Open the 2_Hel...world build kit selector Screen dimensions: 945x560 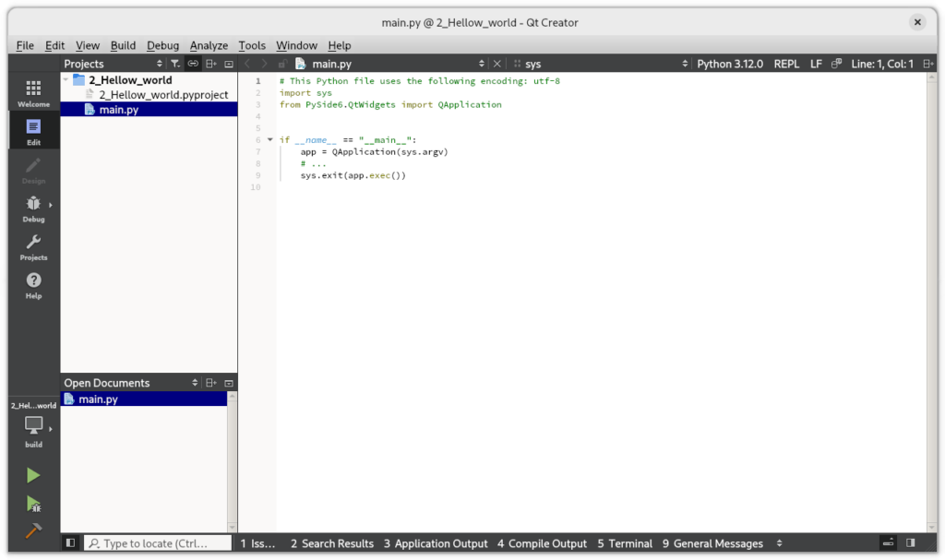coord(33,425)
